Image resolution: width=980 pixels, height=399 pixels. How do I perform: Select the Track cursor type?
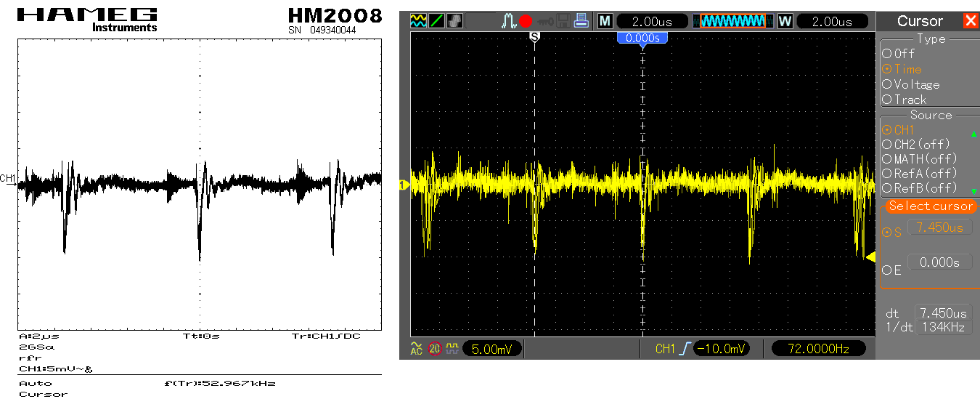[x=905, y=100]
